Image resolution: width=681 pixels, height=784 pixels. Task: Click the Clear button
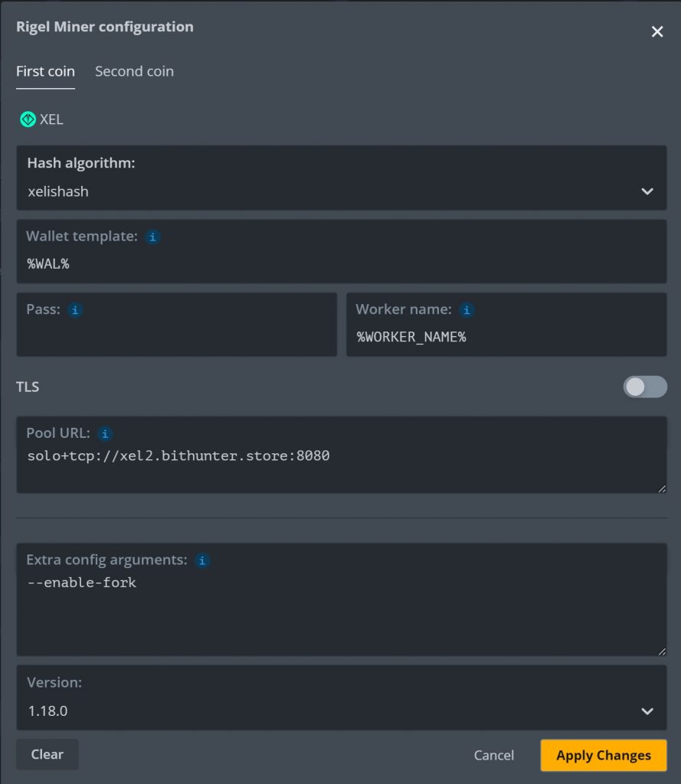point(47,754)
